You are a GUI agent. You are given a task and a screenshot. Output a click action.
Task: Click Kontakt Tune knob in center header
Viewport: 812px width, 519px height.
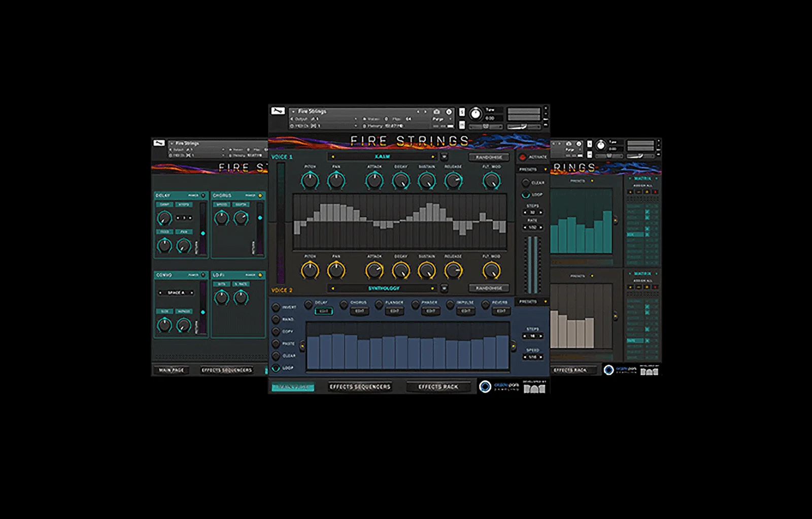click(476, 114)
